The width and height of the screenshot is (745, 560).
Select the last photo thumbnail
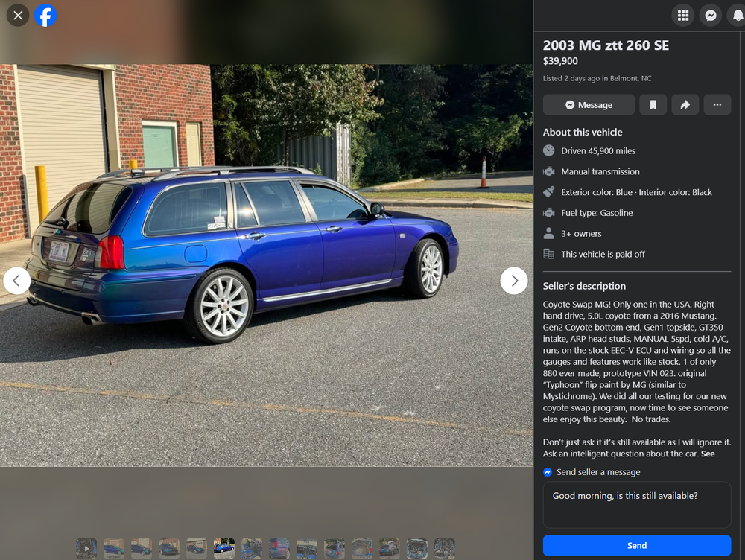tap(444, 549)
